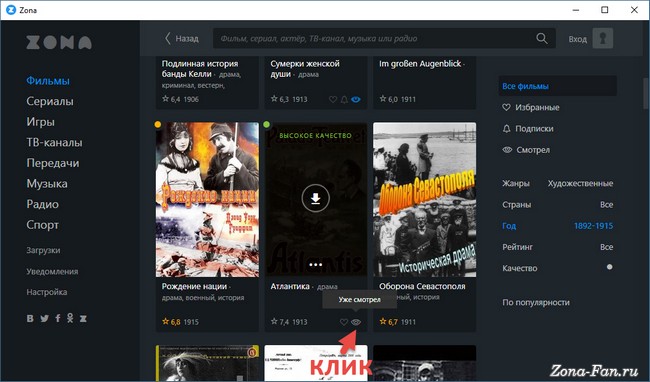Click rating star 6,7 of Оборона Севастополя
The width and height of the screenshot is (650, 382).
tap(383, 322)
